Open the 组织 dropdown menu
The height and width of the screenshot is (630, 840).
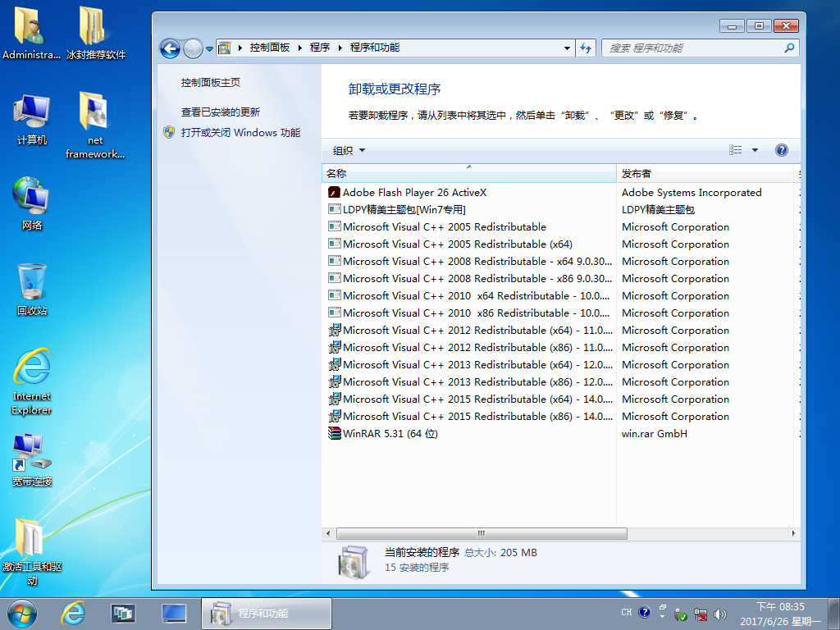(x=349, y=151)
